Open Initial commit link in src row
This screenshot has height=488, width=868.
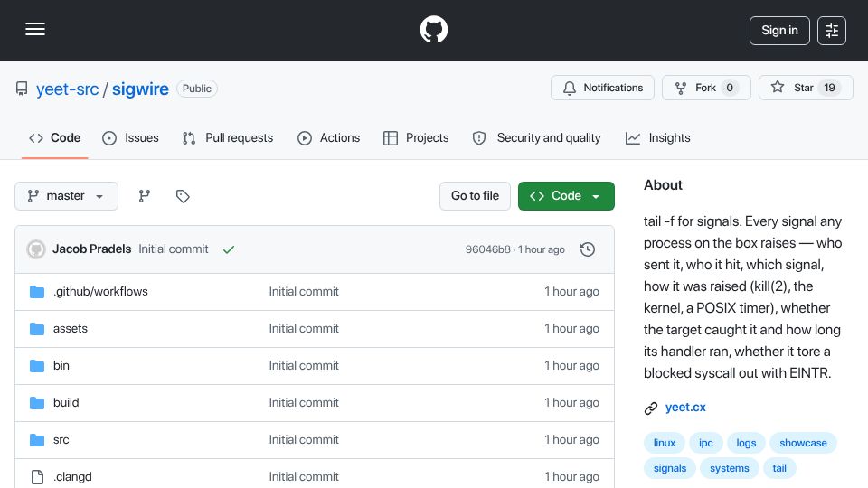tap(304, 440)
